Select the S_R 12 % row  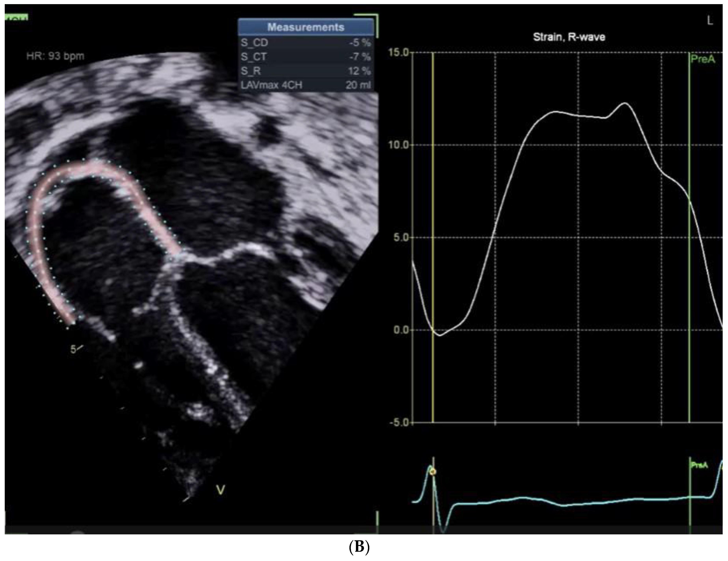tap(306, 71)
